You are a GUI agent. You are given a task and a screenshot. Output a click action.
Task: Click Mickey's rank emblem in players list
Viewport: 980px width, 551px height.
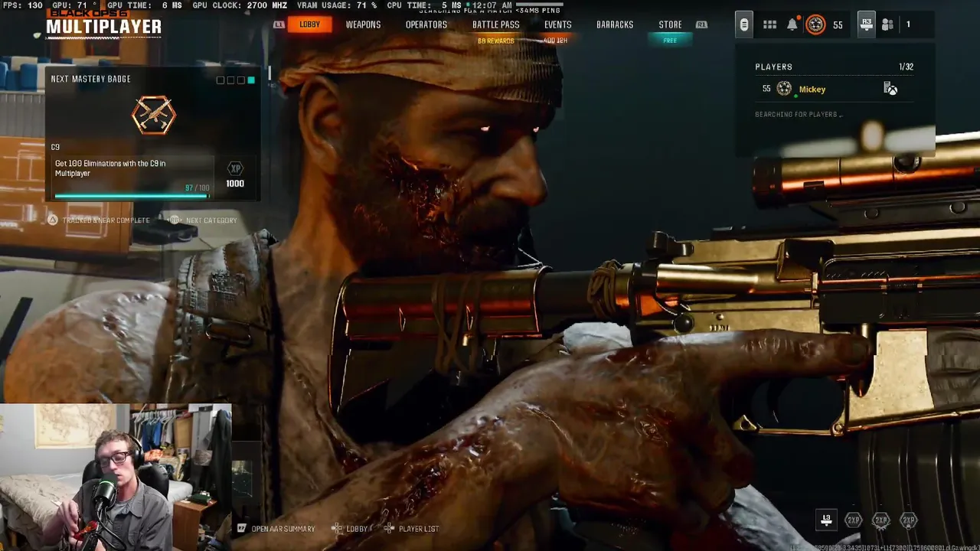(x=784, y=89)
